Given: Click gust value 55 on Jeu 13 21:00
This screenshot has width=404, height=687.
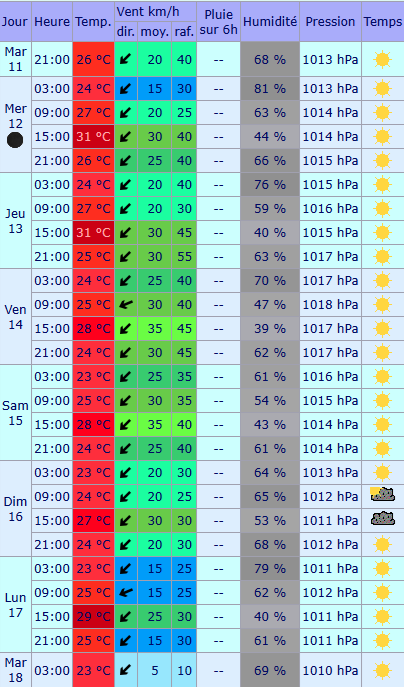Looking at the screenshot, I should coord(184,257).
